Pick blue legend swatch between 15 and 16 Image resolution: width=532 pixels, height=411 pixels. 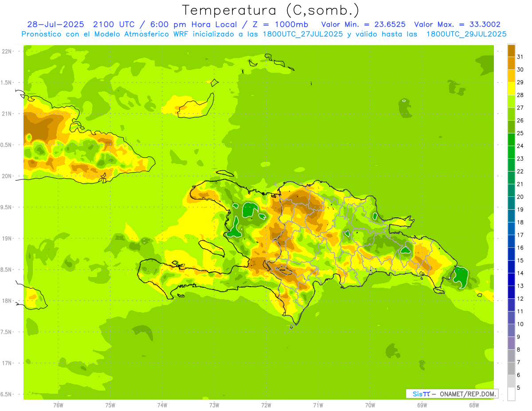tap(511, 254)
